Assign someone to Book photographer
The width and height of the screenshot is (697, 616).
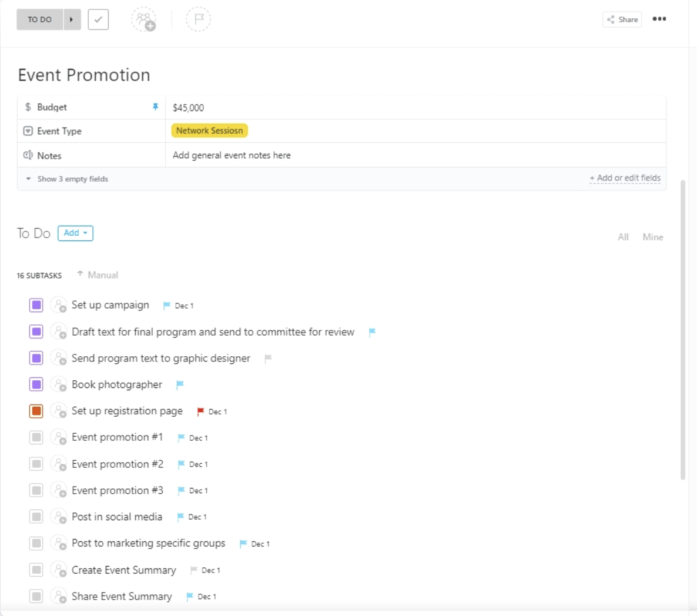59,384
